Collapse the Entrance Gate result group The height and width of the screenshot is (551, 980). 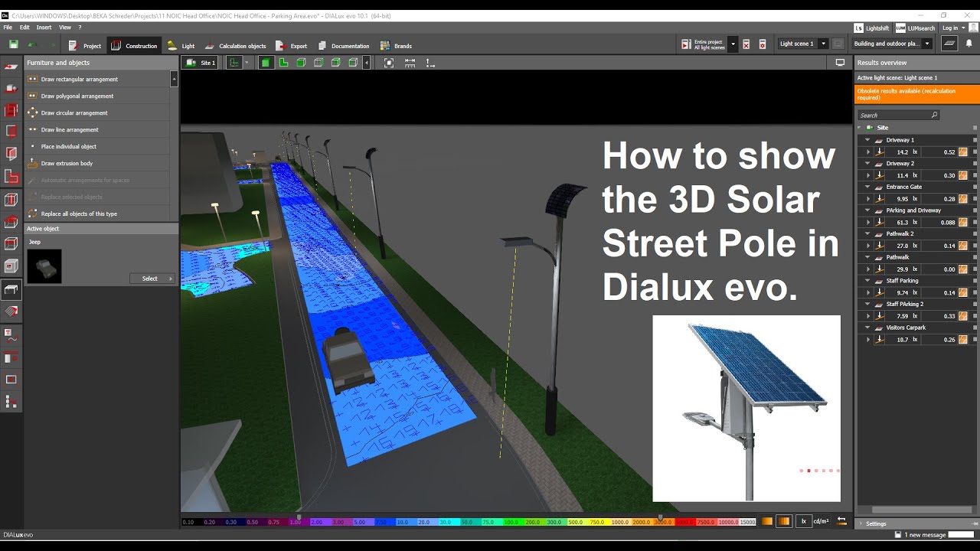tap(867, 187)
